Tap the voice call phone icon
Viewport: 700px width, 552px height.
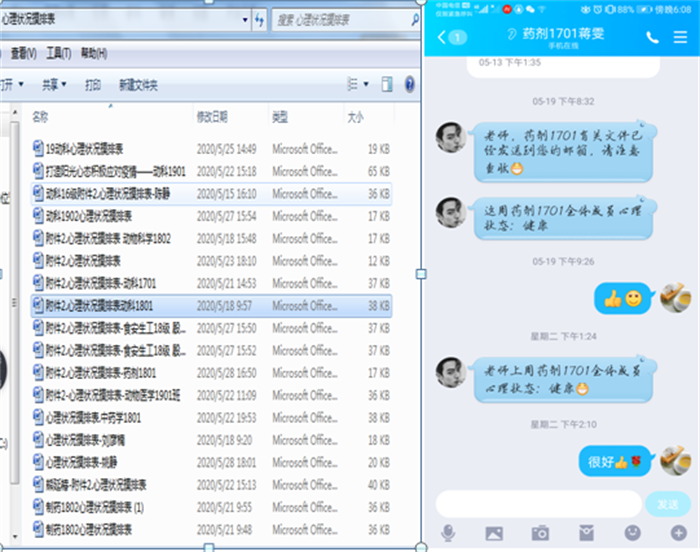pos(652,37)
